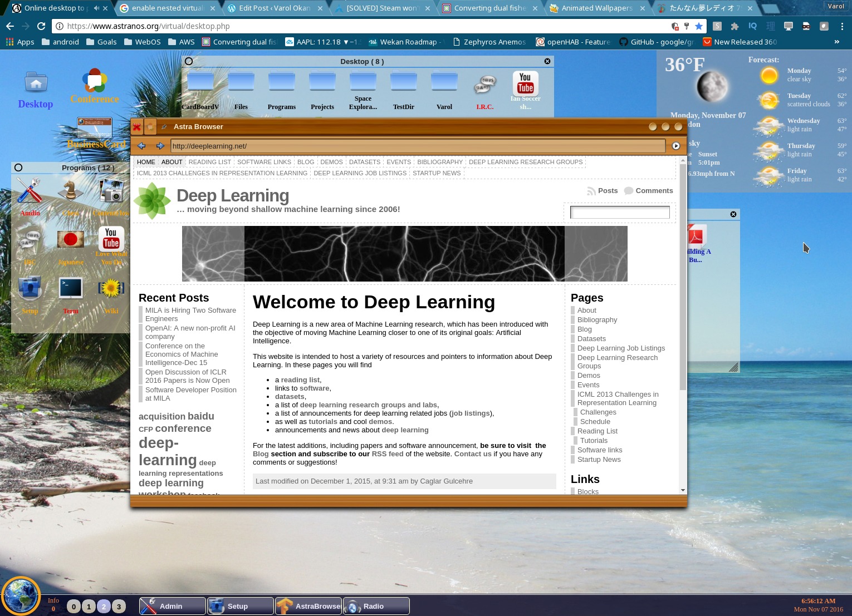Click the Astra Browser address field
This screenshot has width=852, height=616.
pyautogui.click(x=418, y=146)
